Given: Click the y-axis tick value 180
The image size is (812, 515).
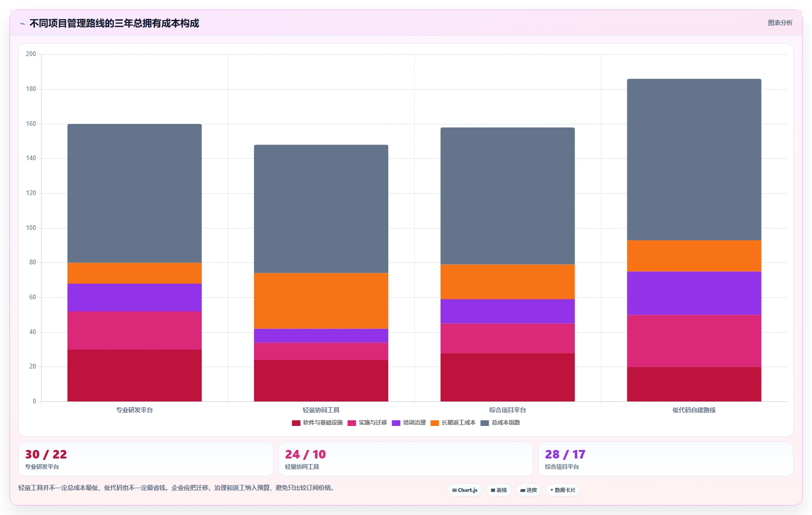Looking at the screenshot, I should (x=31, y=89).
